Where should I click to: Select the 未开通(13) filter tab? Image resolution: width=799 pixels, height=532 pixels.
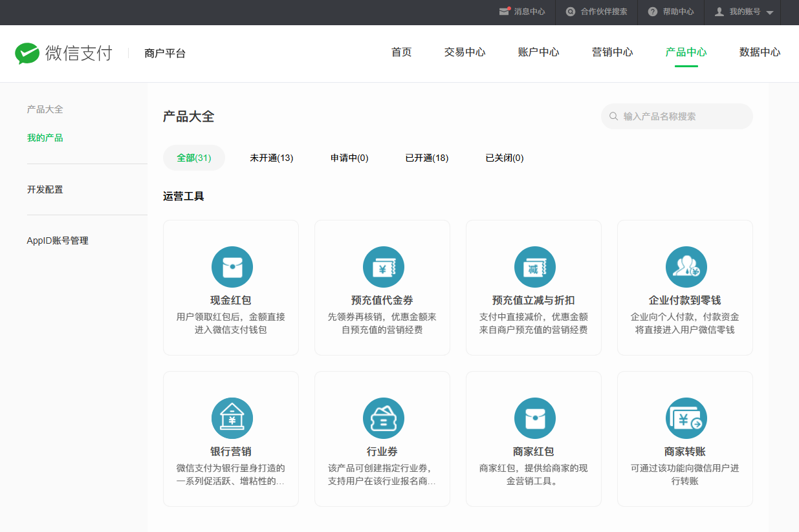(x=272, y=158)
